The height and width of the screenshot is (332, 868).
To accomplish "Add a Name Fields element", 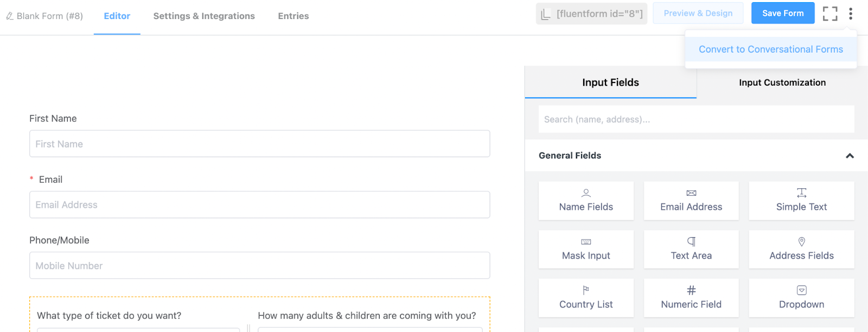I will click(586, 201).
